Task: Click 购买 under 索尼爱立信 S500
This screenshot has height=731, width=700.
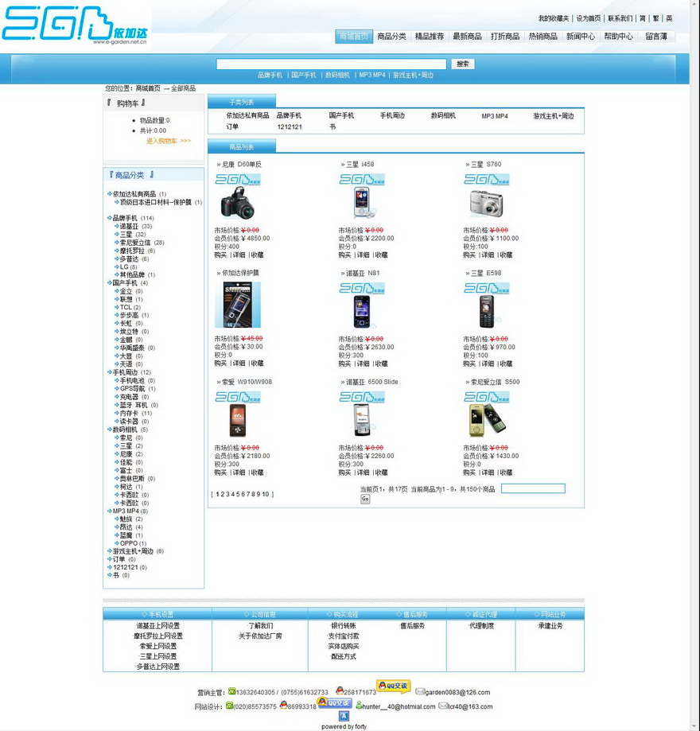Action: pyautogui.click(x=469, y=472)
